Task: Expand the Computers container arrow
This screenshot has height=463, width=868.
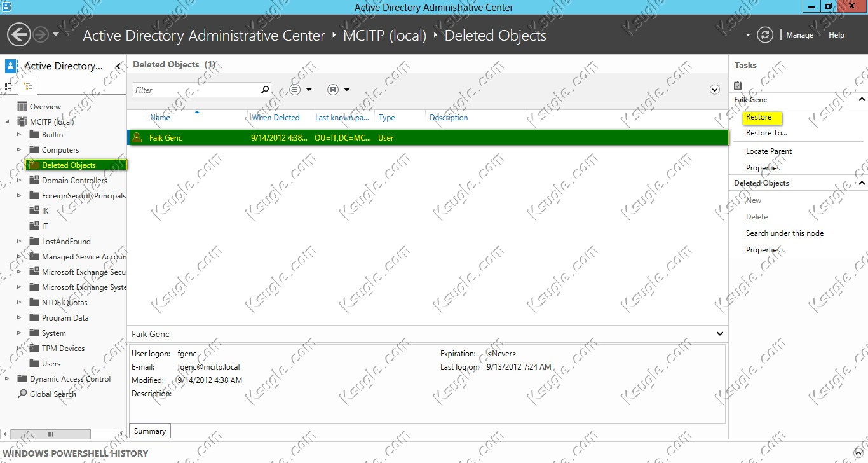Action: tap(19, 149)
